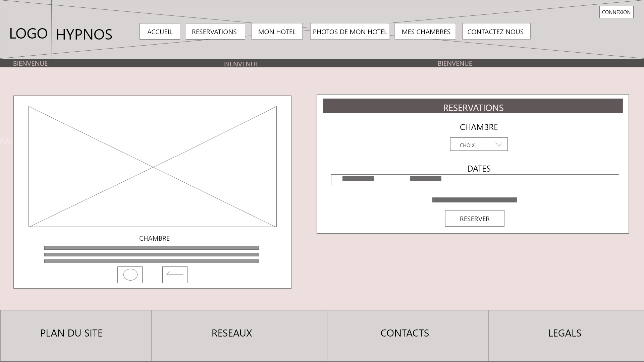Select MON HOTEL in the navigation

pos(277,32)
